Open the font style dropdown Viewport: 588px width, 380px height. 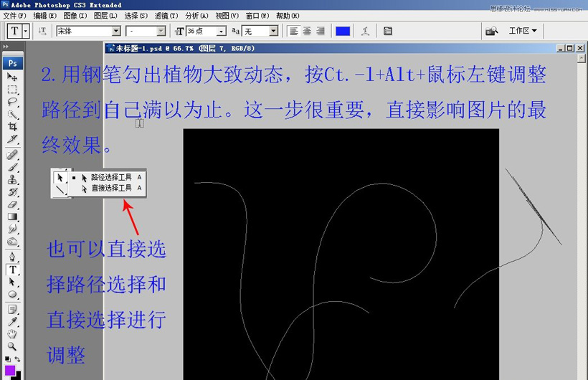[x=161, y=31]
